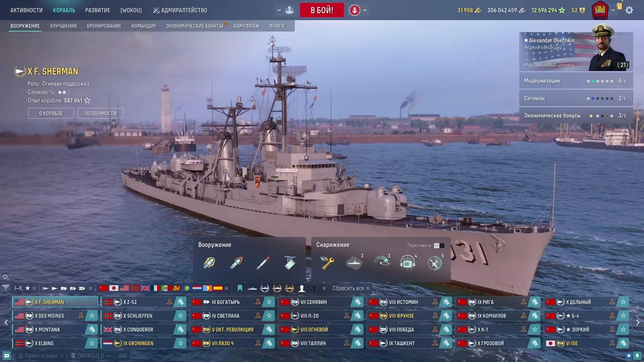Expand the Сигналы panel row
The width and height of the screenshot is (644, 362).
576,98
